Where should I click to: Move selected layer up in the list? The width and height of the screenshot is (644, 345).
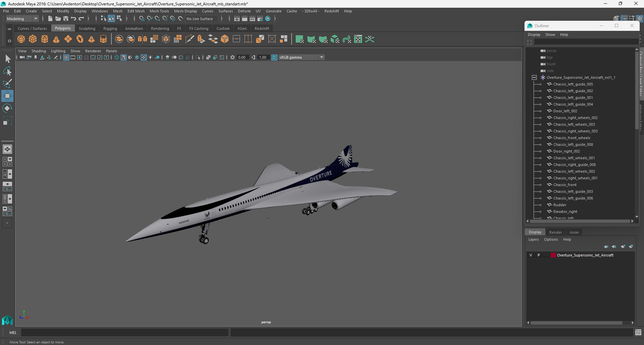click(x=606, y=246)
